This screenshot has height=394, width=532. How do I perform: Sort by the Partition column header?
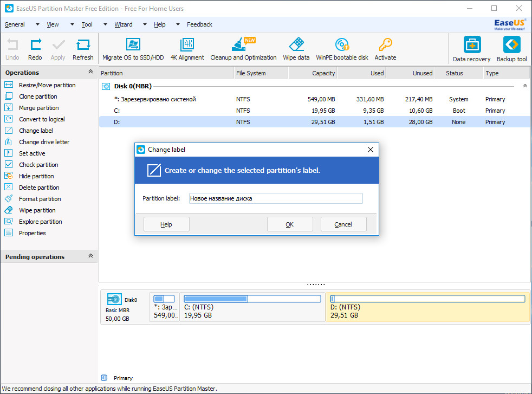click(x=166, y=73)
